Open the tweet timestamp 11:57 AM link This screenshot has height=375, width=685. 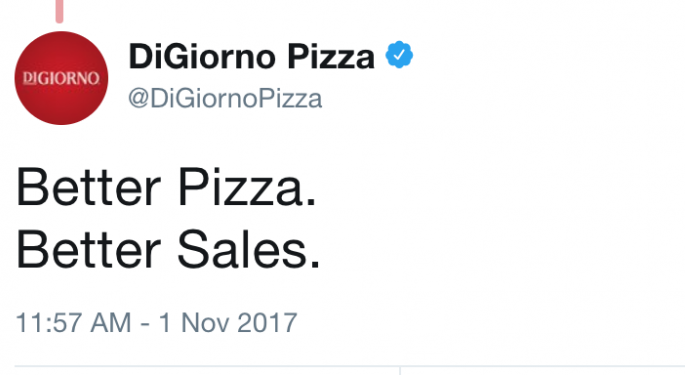point(73,323)
